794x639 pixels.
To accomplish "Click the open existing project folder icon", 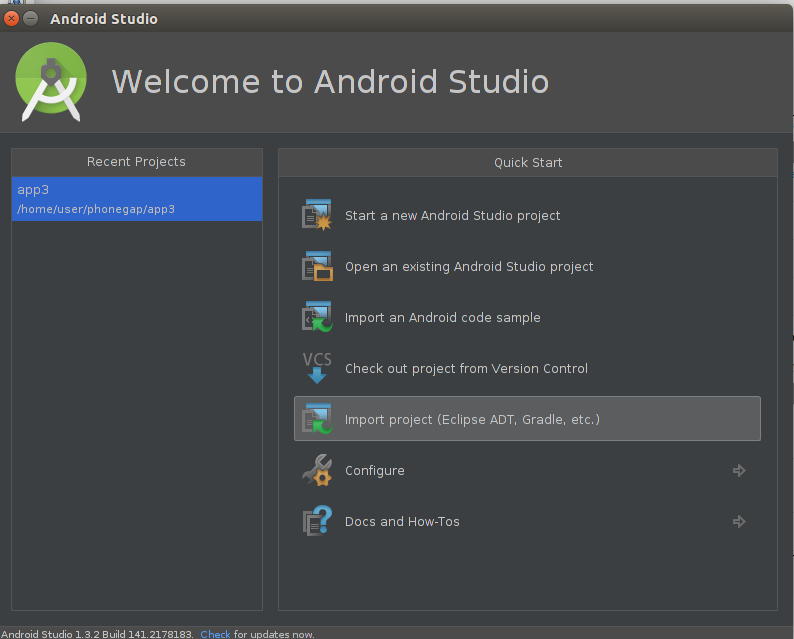I will pyautogui.click(x=317, y=266).
